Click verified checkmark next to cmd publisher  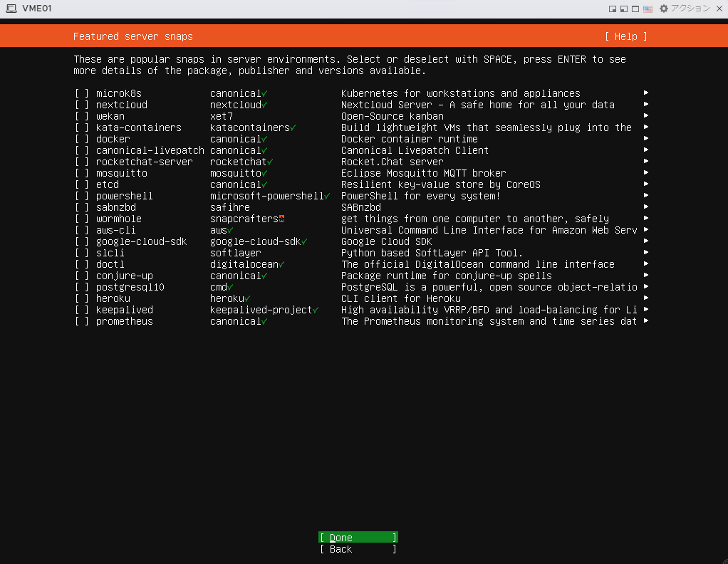[230, 287]
